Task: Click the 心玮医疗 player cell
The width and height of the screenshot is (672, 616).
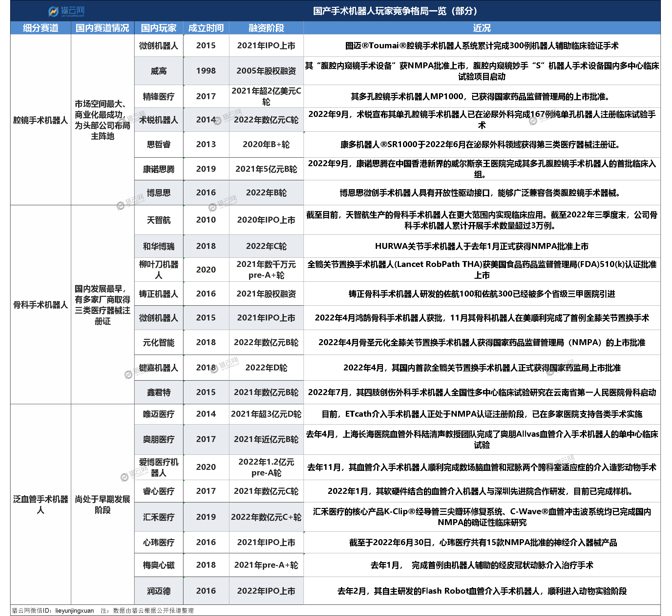Action: point(159,542)
